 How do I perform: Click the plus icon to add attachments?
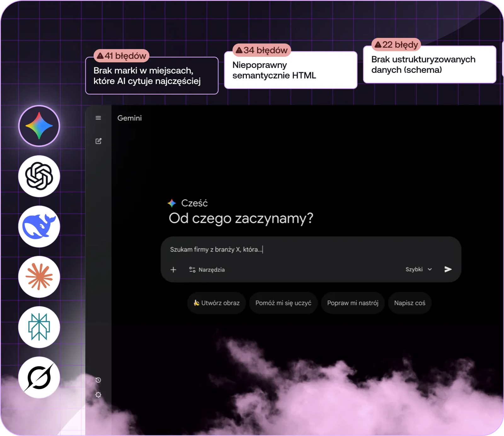[x=173, y=270]
